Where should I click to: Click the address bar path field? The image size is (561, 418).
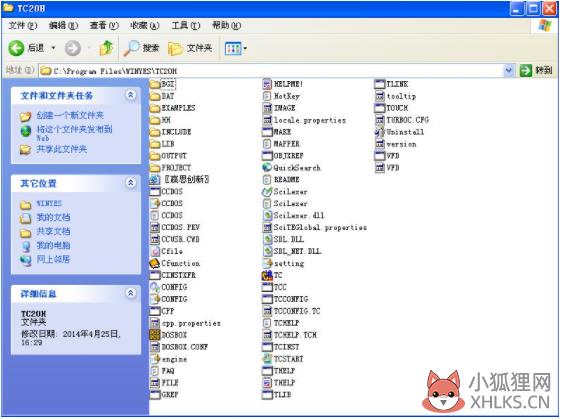coord(271,71)
